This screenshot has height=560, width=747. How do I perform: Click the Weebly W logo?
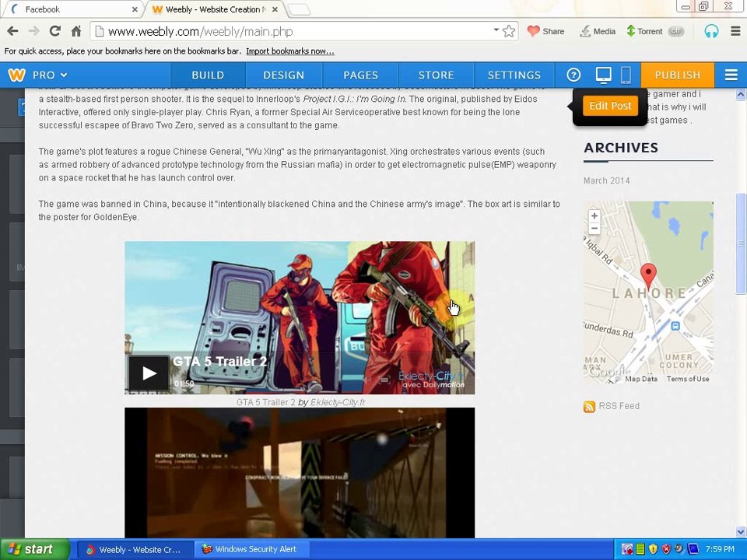pos(16,75)
